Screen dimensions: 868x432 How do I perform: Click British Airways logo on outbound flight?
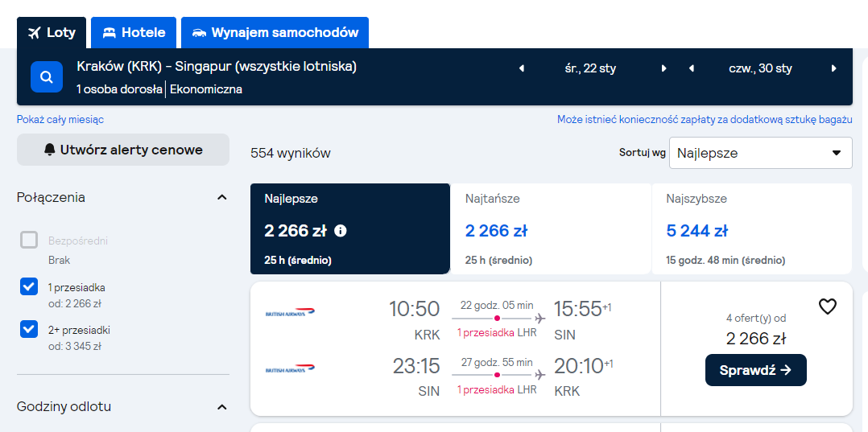coord(290,312)
